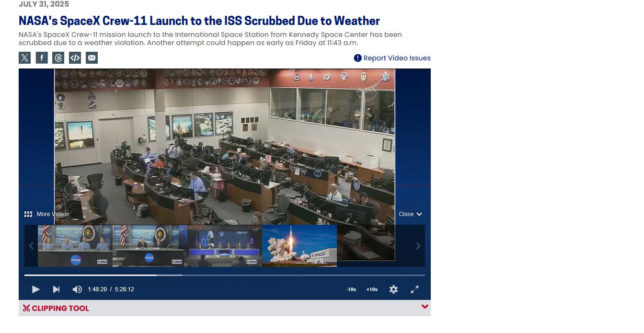Open the embed code icon
Image resolution: width=644 pixels, height=333 pixels.
[x=75, y=58]
